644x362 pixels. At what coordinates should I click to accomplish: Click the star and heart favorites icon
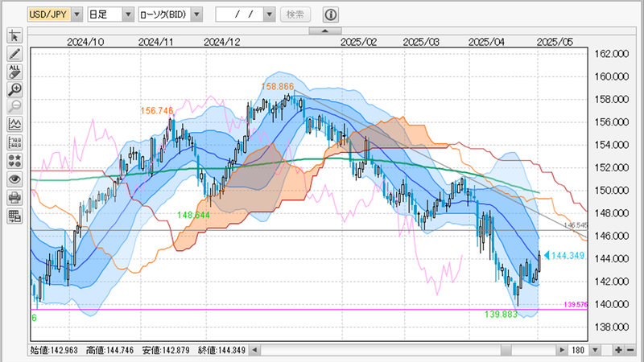click(14, 160)
